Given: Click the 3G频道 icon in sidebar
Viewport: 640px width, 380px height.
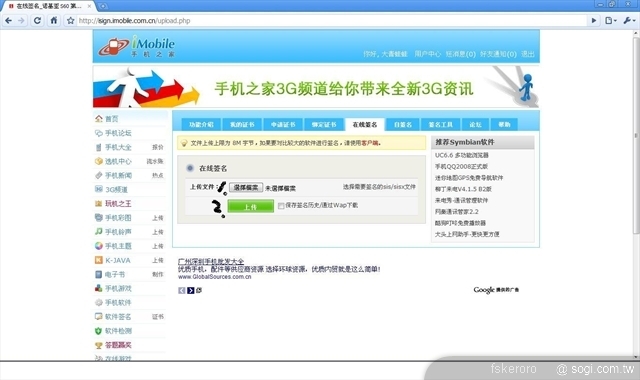Looking at the screenshot, I should 98,189.
